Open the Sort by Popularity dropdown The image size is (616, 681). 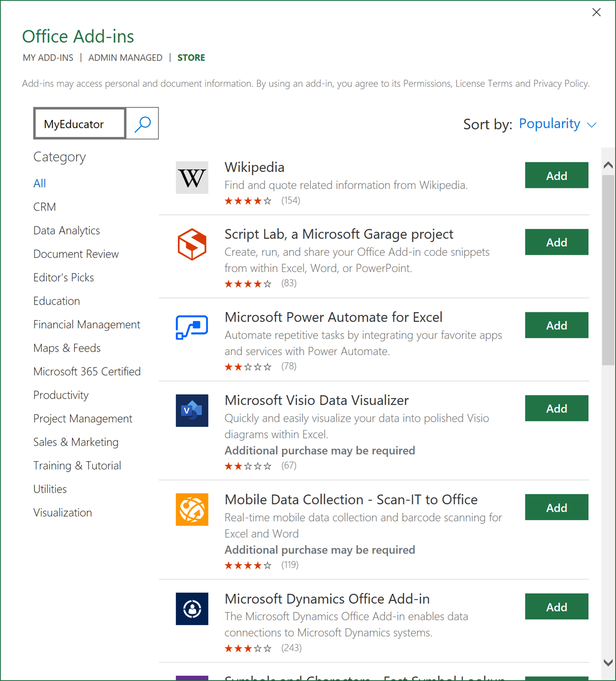pyautogui.click(x=549, y=124)
